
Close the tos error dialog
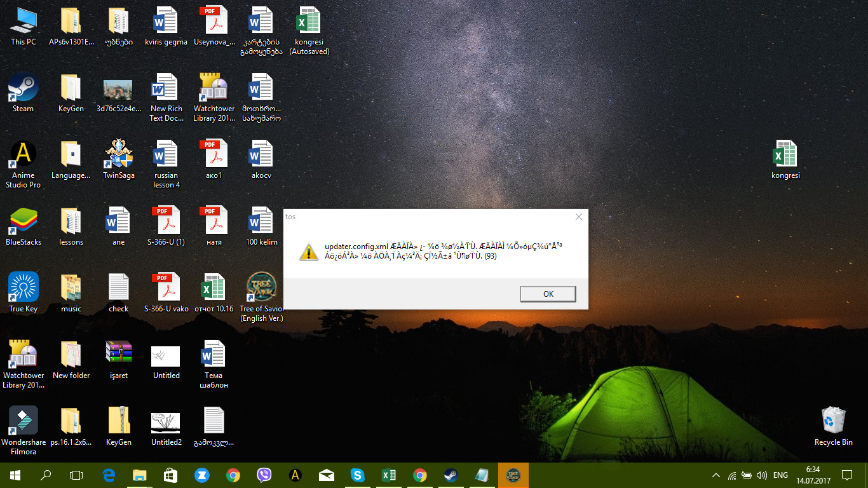(578, 217)
